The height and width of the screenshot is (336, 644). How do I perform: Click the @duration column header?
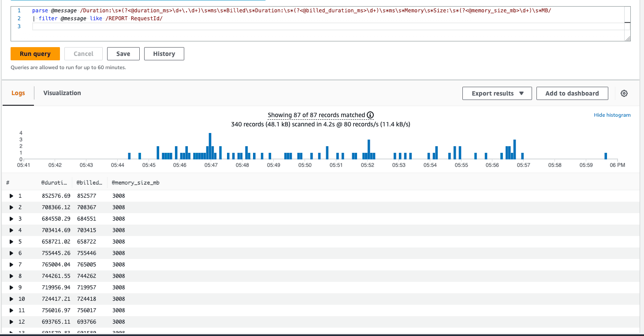pyautogui.click(x=55, y=182)
